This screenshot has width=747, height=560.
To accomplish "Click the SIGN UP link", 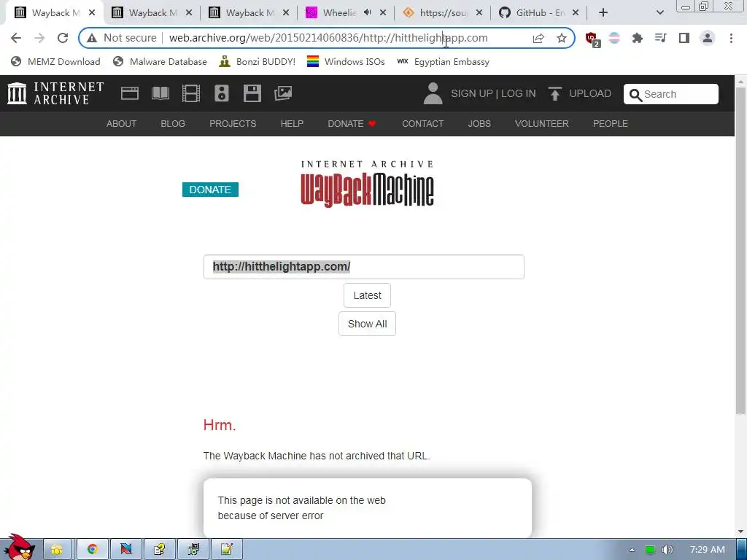I will point(472,93).
